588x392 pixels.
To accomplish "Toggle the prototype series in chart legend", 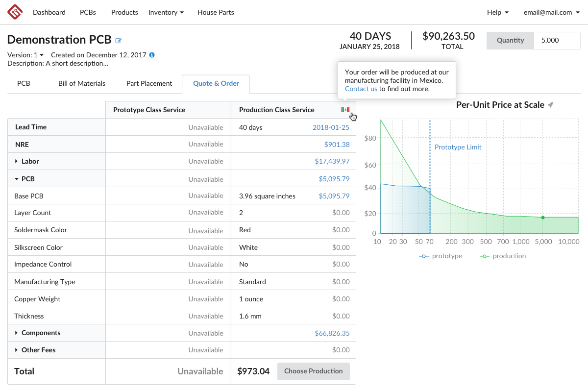I will (x=441, y=256).
